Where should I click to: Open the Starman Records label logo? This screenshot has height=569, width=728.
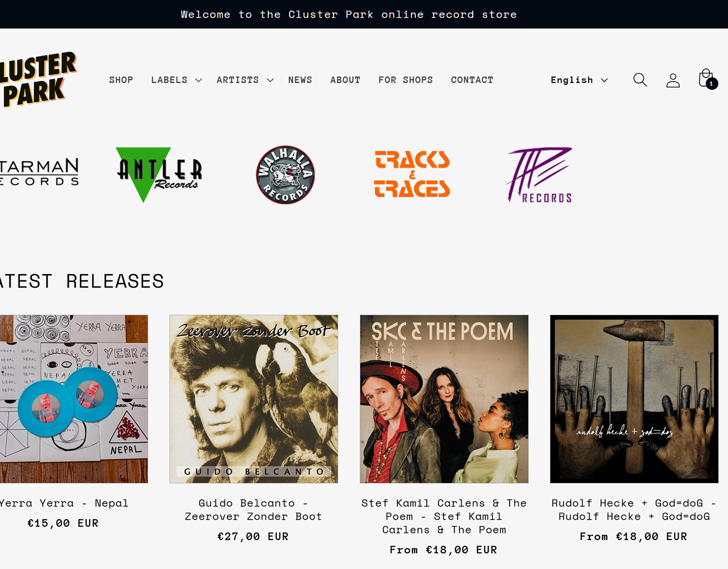39,172
